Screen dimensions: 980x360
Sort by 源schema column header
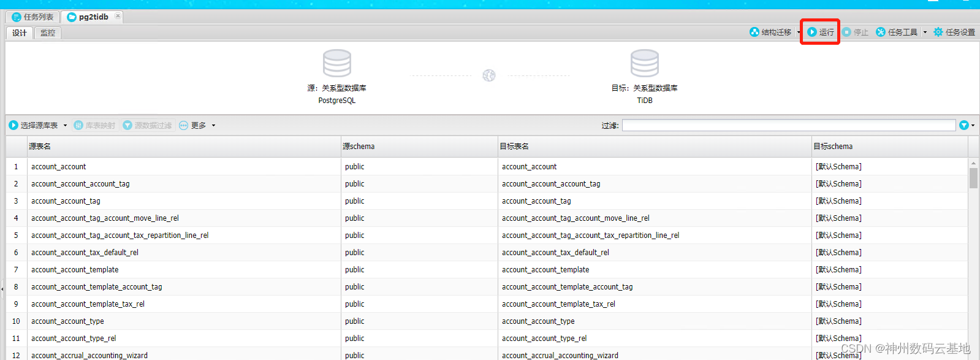click(x=419, y=147)
